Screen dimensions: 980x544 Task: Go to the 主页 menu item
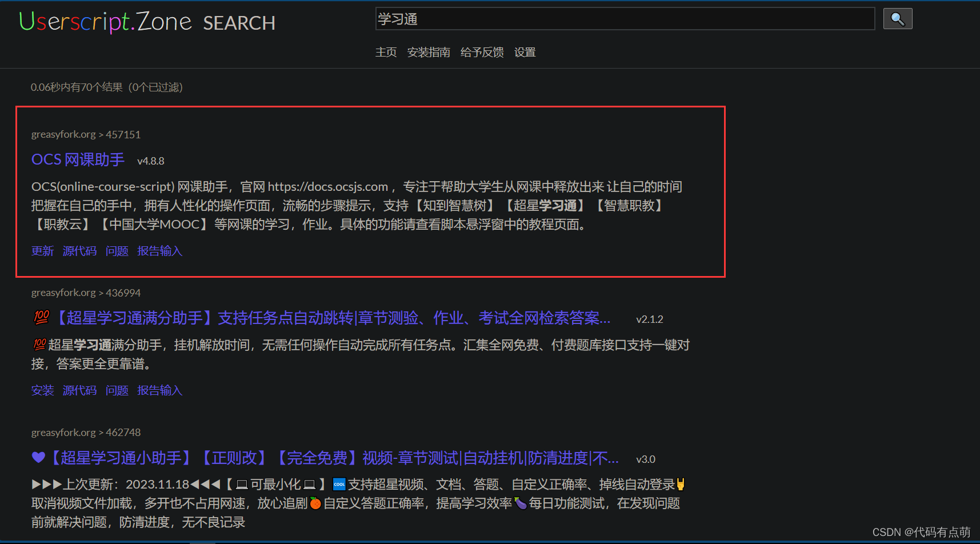point(386,52)
